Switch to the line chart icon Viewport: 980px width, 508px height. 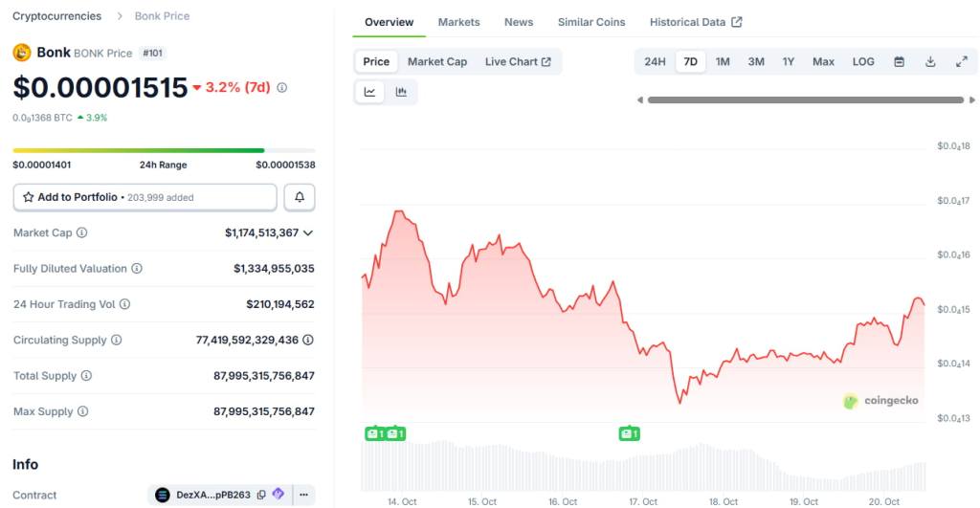(370, 92)
